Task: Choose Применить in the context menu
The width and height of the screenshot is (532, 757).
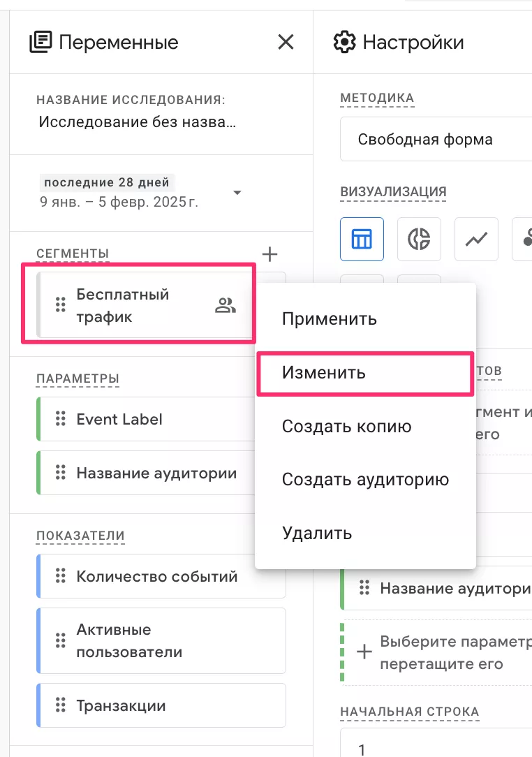Action: click(x=365, y=318)
